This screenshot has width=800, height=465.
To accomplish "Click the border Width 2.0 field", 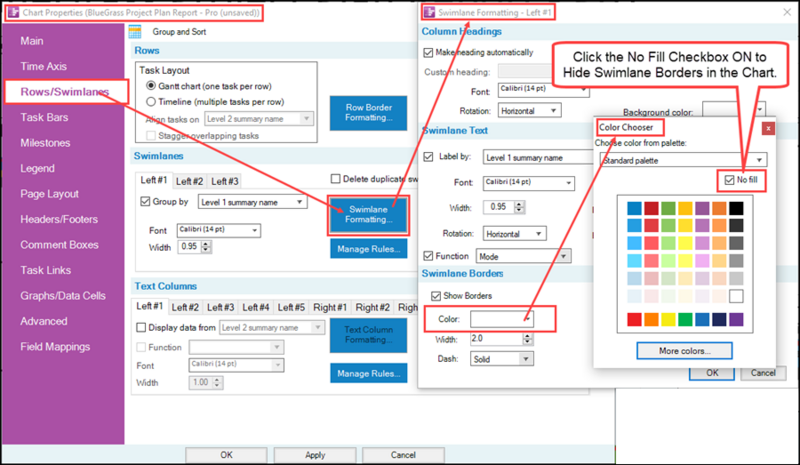I will click(496, 338).
